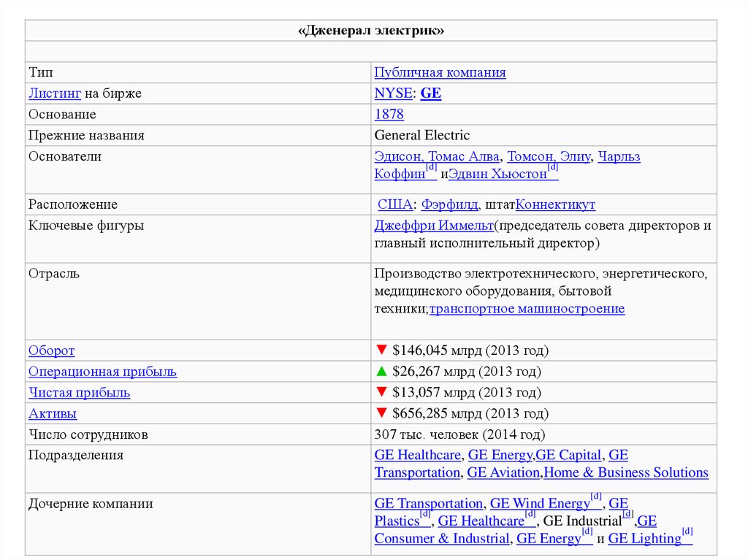Open the Джеффри Иммельт link
The height and width of the screenshot is (560, 748).
point(434,226)
